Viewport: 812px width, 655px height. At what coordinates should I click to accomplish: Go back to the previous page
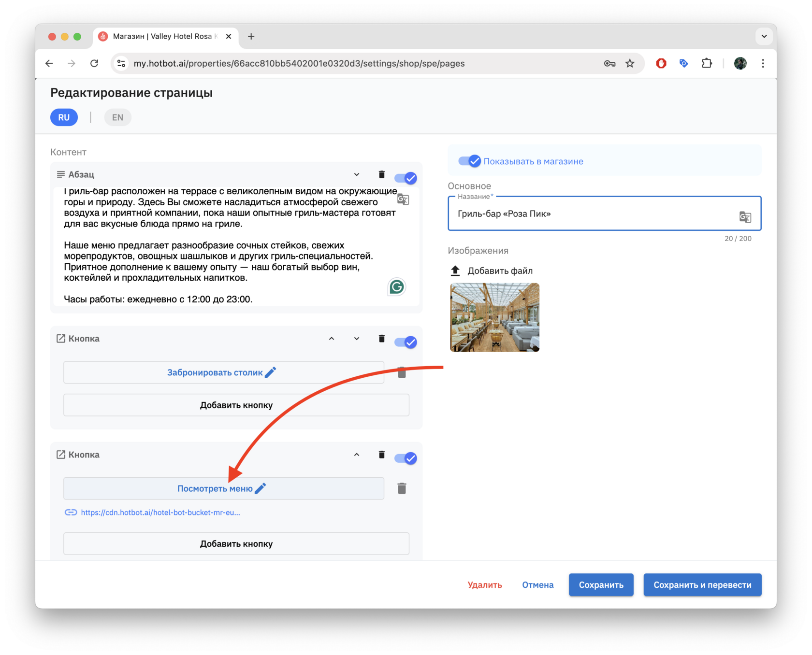[x=49, y=63]
